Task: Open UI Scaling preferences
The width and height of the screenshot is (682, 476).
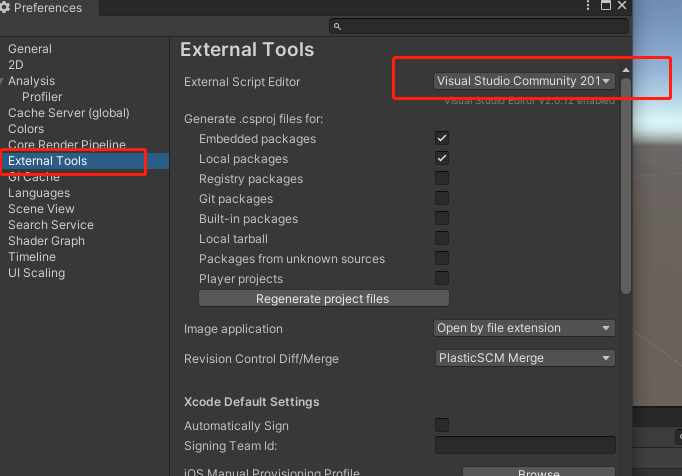Action: pyautogui.click(x=37, y=273)
